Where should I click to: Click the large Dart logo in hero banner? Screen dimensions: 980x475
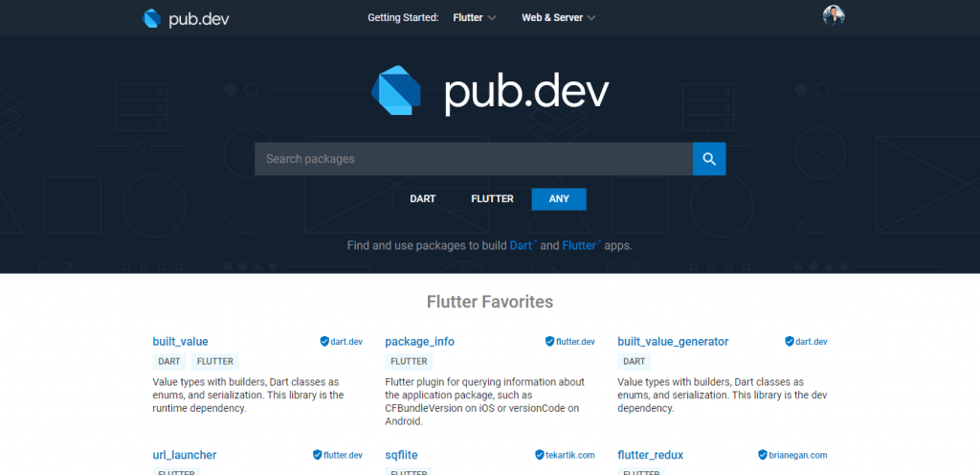click(x=396, y=91)
